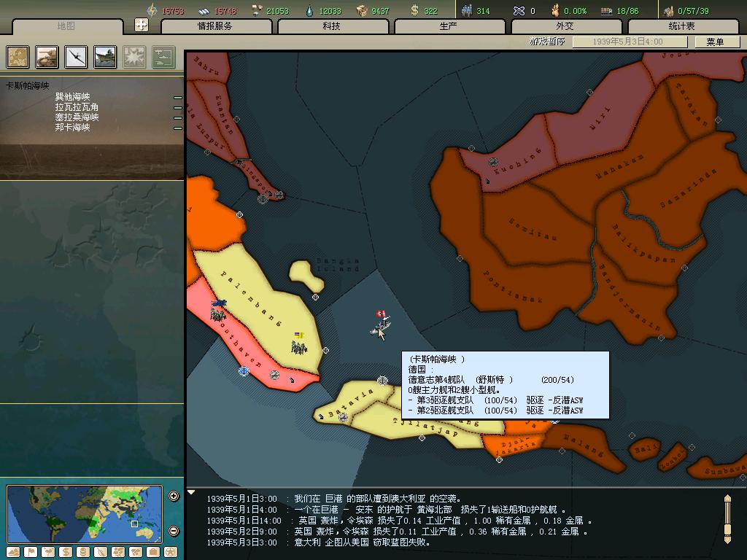This screenshot has width=747, height=560.
Task: Click the plus button beside map tab
Action: [142, 25]
